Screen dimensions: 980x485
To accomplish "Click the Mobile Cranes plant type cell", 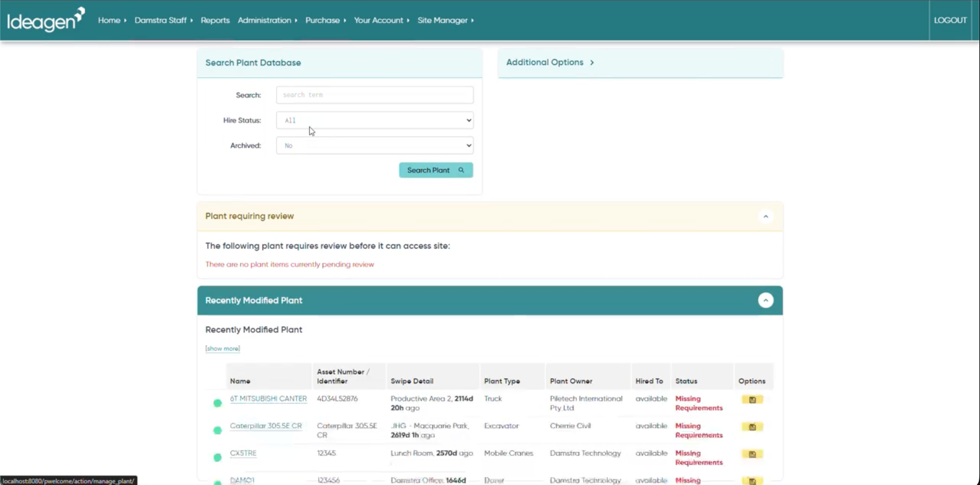I will 509,453.
